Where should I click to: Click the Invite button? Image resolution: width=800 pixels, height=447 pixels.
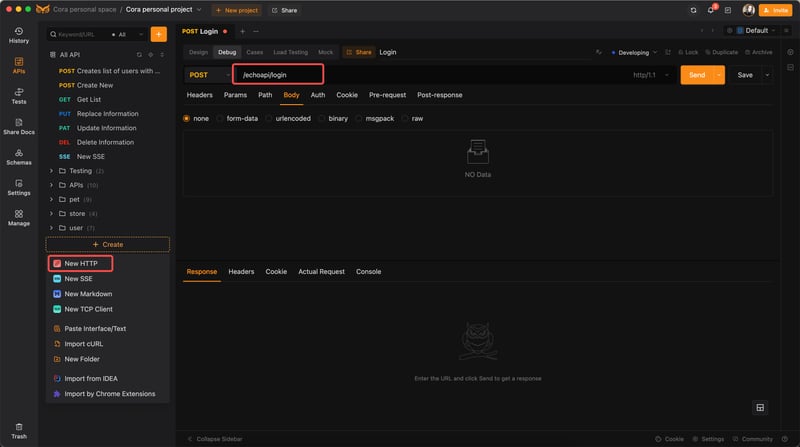[x=776, y=10]
